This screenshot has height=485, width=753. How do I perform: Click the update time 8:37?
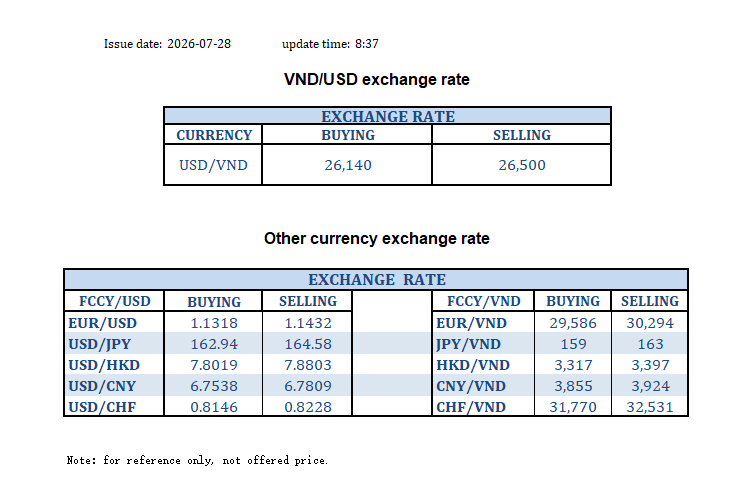[366, 44]
